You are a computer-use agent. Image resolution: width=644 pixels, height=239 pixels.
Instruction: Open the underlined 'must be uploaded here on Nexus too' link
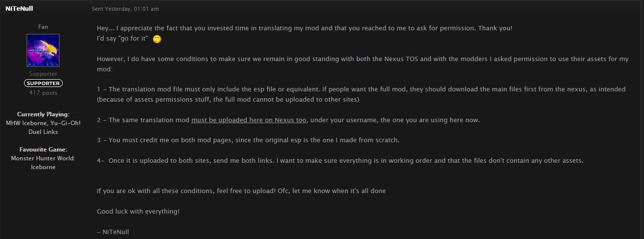tap(249, 120)
